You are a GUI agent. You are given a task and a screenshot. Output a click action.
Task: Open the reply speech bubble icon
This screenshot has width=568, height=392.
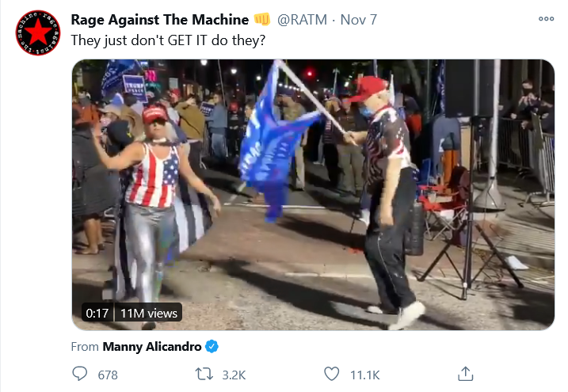click(80, 374)
